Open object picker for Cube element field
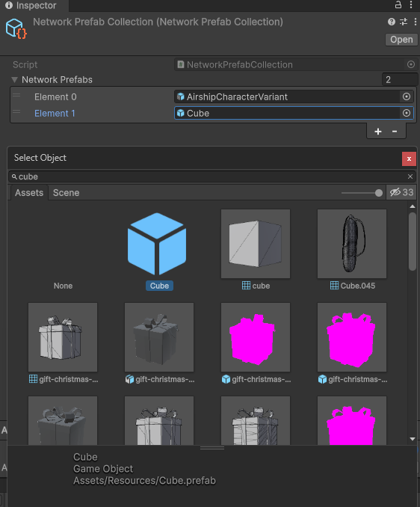The width and height of the screenshot is (420, 507). pyautogui.click(x=407, y=113)
